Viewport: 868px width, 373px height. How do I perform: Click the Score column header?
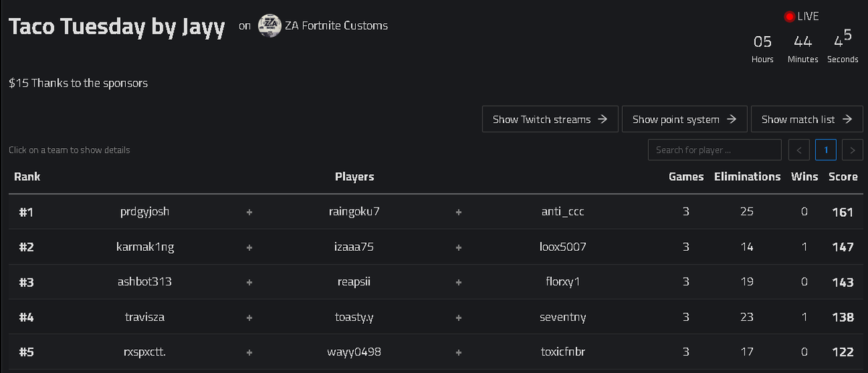tap(843, 176)
